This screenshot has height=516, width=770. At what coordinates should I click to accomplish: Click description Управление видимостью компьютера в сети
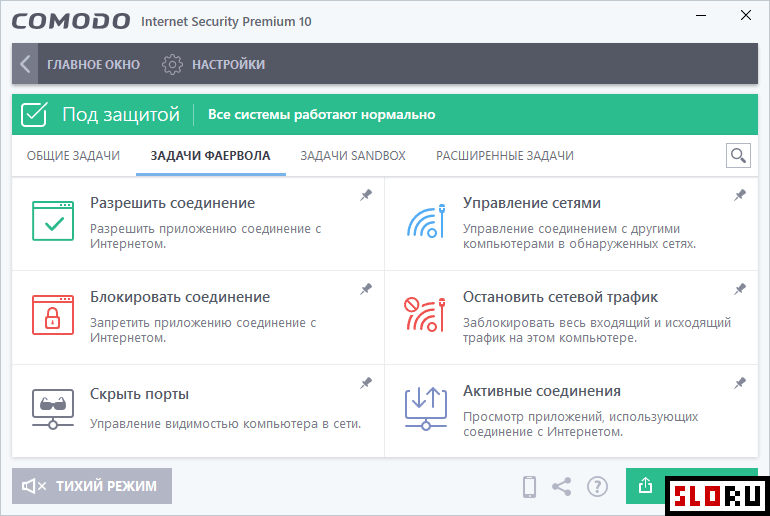coord(225,424)
